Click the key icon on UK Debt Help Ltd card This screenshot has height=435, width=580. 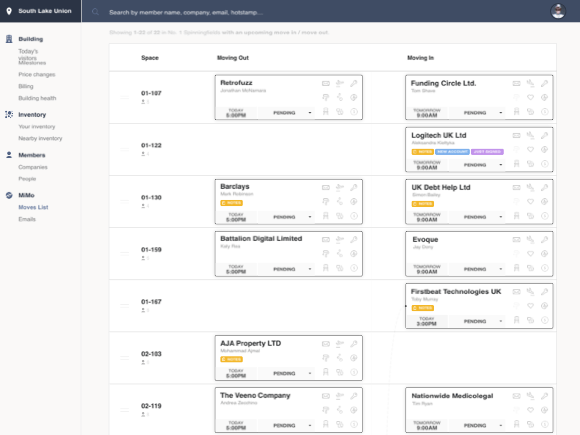(544, 188)
